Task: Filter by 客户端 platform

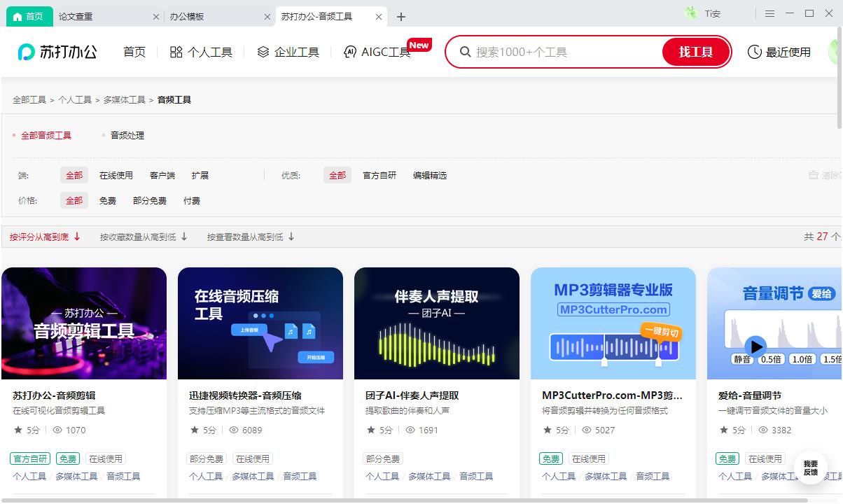Action: click(x=162, y=176)
